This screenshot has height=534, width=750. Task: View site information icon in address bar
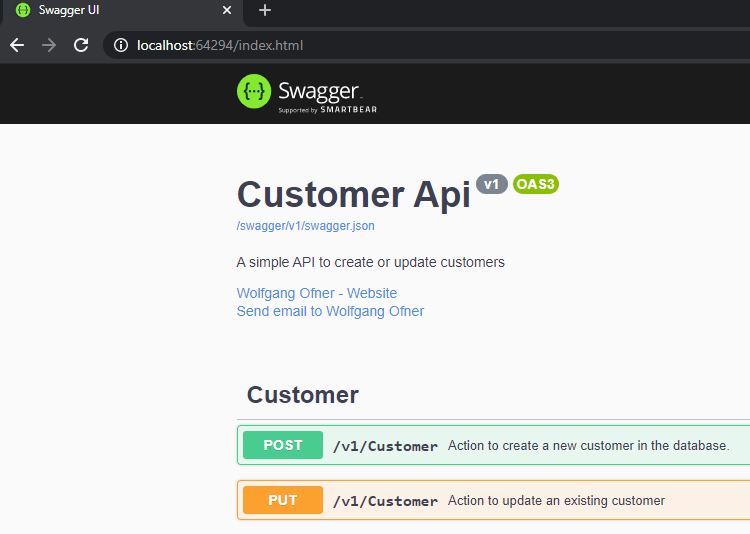(121, 45)
